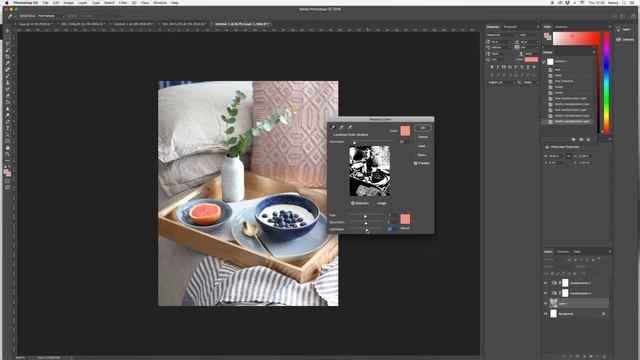Click the Hue slider handle in Replace Color
Screen dimensions: 640x360
click(x=365, y=216)
